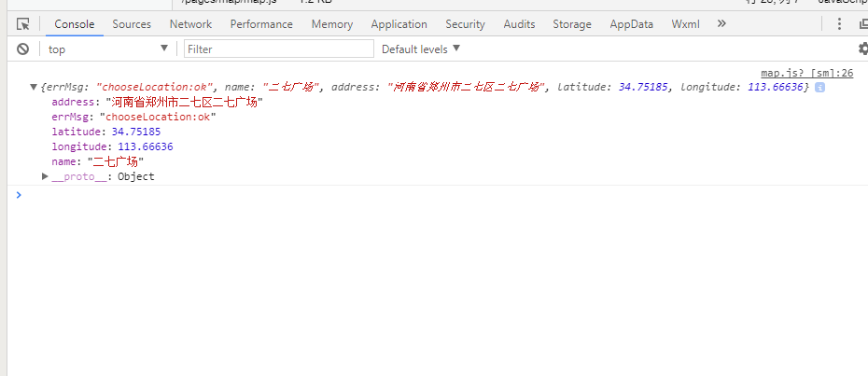Click the object summary preview line
Viewport: 868px width, 376px height.
426,87
